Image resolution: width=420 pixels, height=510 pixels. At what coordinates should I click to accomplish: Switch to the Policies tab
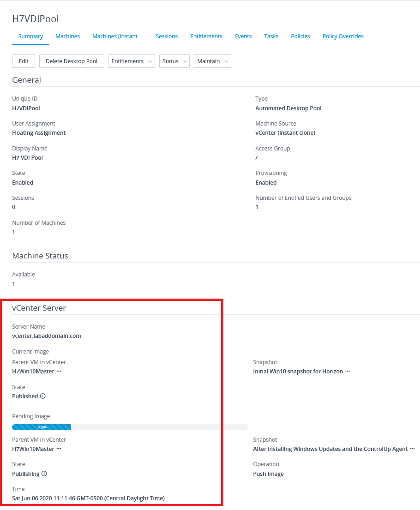coord(300,36)
